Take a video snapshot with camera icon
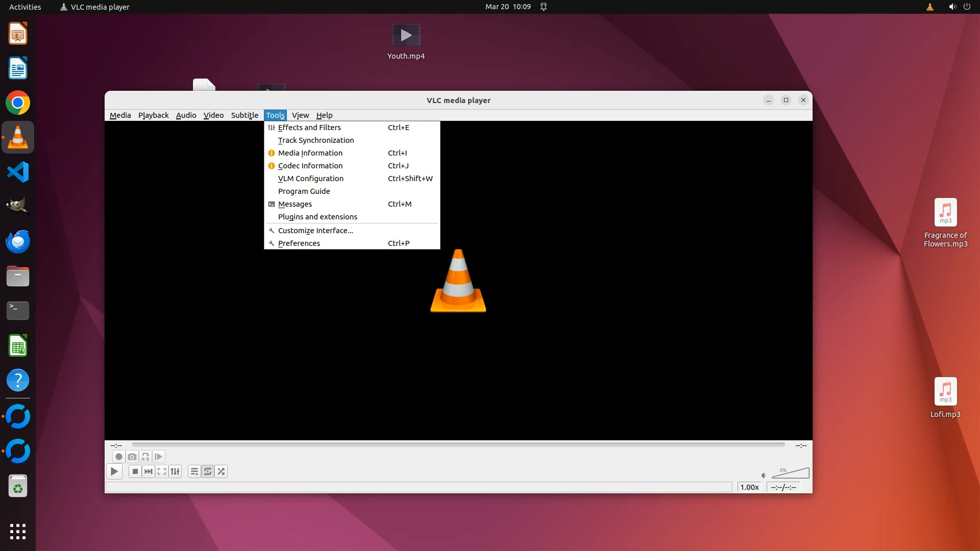Viewport: 980px width, 551px height. tap(132, 457)
